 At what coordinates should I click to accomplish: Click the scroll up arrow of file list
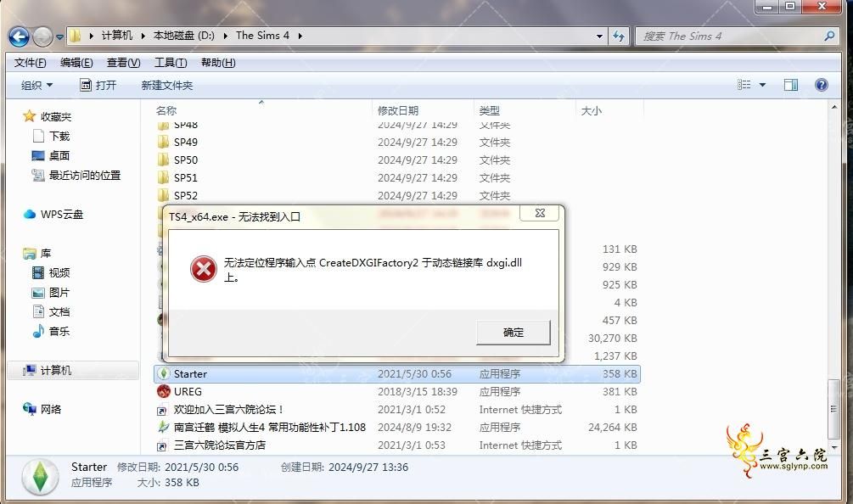pos(834,108)
